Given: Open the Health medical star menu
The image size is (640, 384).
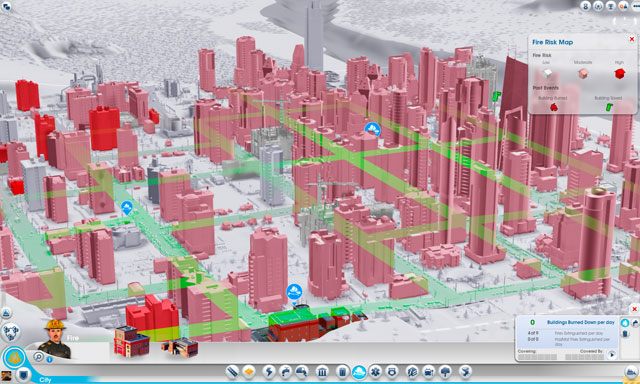Looking at the screenshot, I should [x=375, y=371].
